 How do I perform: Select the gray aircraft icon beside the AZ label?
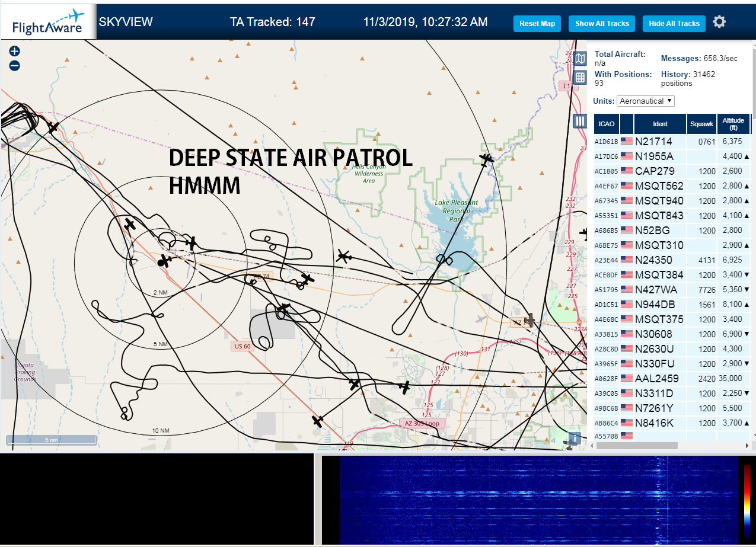coord(531,321)
